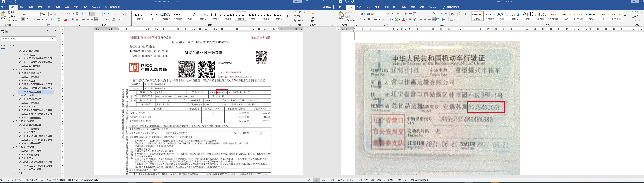Insert an enclosed character (字) in the right window
Image resolution: width=644 pixels, height=183 pixels.
(x=414, y=19)
